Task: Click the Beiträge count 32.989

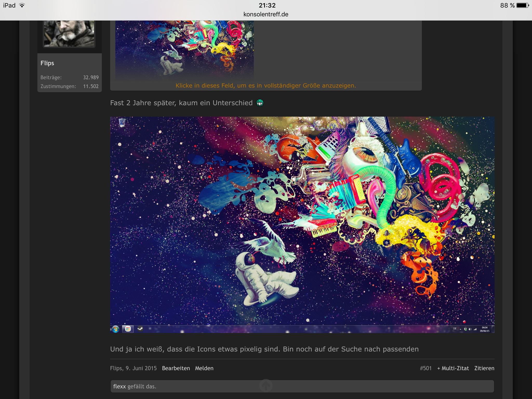Action: coord(91,77)
